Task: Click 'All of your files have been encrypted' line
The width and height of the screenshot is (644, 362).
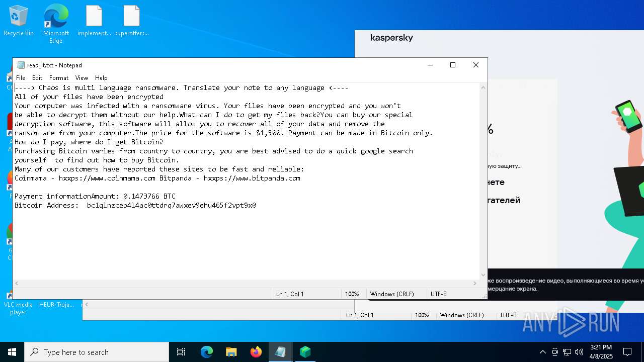Action: click(x=89, y=97)
